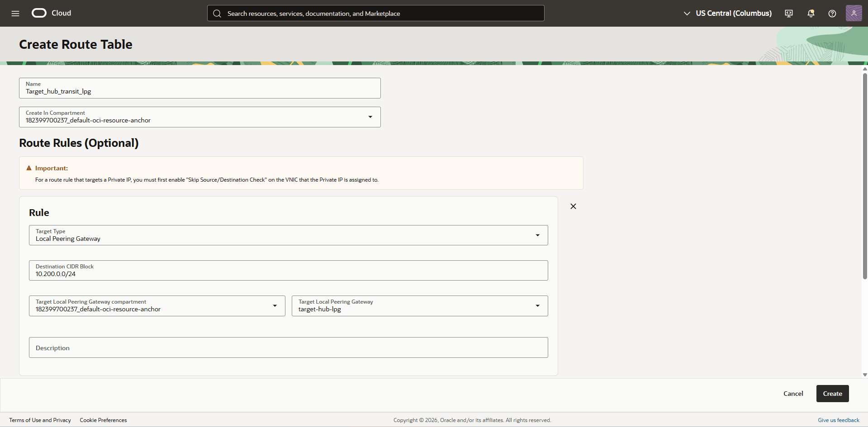Click the Description input field
The height and width of the screenshot is (427, 868).
[289, 347]
